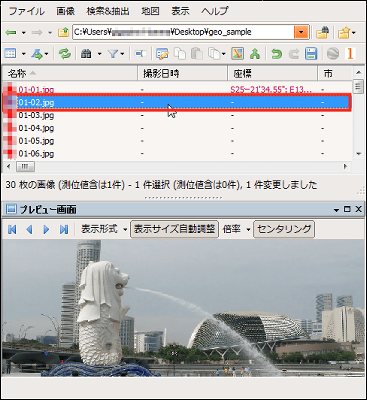Viewport: 367px width, 400px height.
Task: Click the edit metadata notepad icon
Action: (x=162, y=53)
